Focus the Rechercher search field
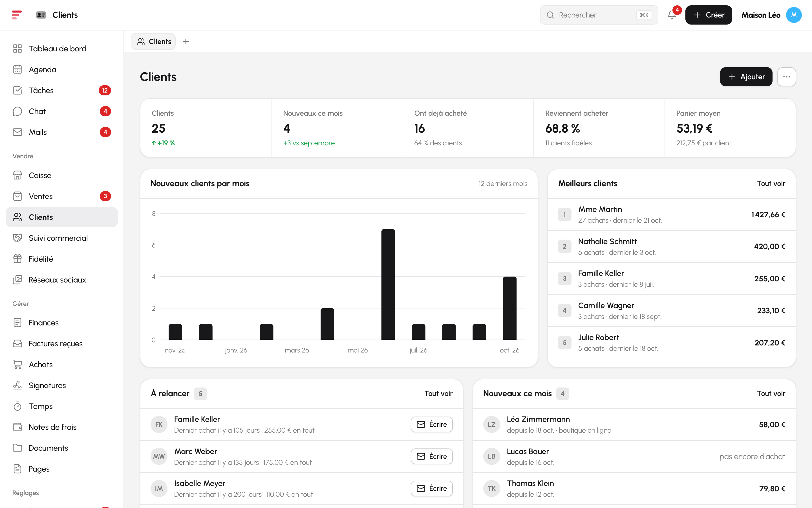The image size is (812, 508). point(599,15)
